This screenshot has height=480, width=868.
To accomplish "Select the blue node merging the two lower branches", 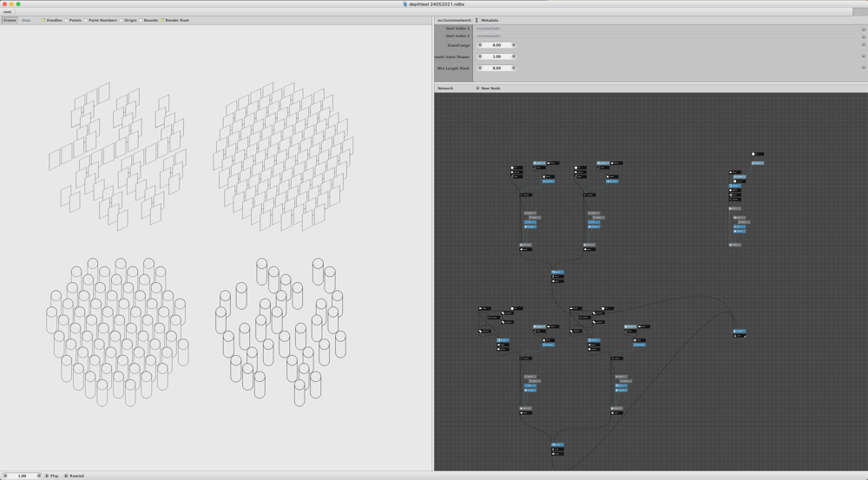I will pyautogui.click(x=557, y=444).
